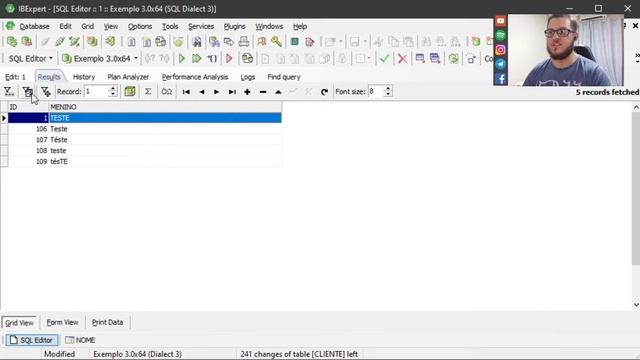Click the green refresh icon near rollback
Screen dimensions: 640x360
click(x=453, y=59)
